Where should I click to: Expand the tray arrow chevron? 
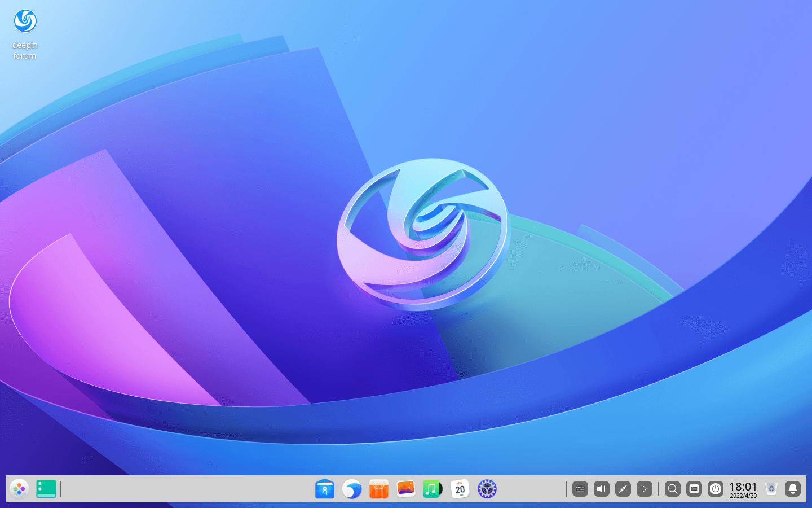645,489
